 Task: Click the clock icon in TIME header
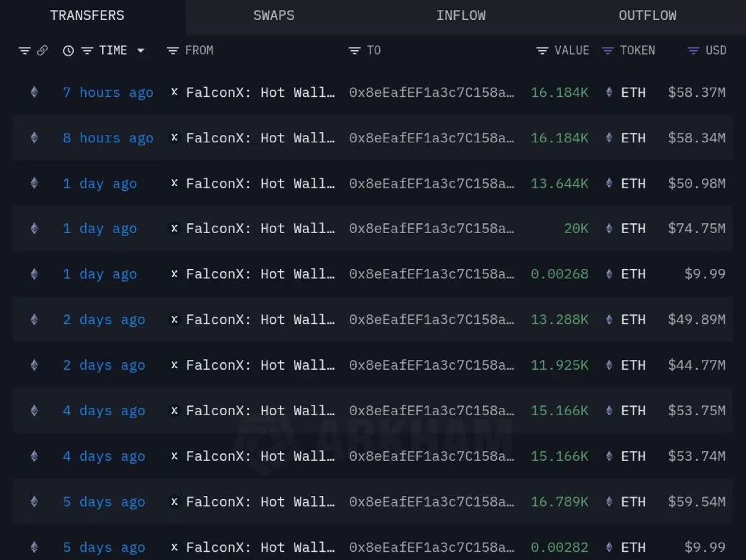(68, 51)
